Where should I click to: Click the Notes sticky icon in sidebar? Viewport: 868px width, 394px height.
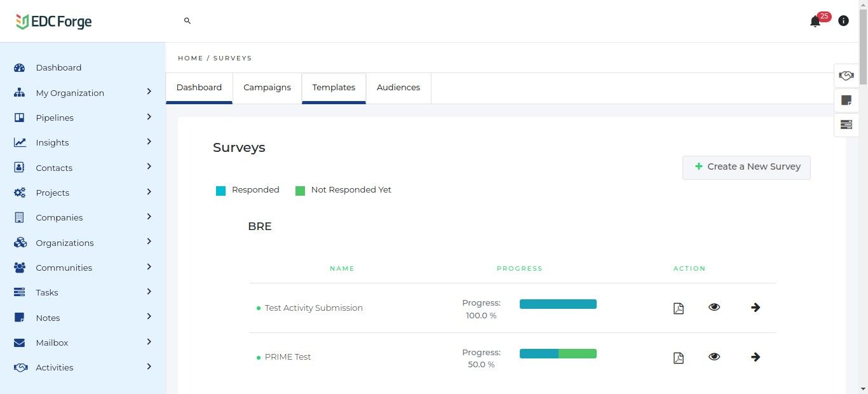click(x=19, y=318)
